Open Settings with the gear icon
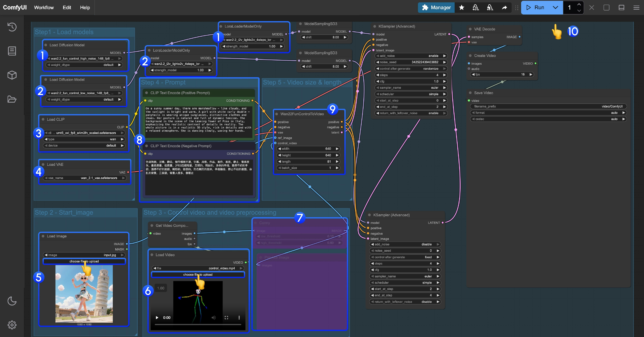This screenshot has height=337, width=644. click(x=12, y=325)
